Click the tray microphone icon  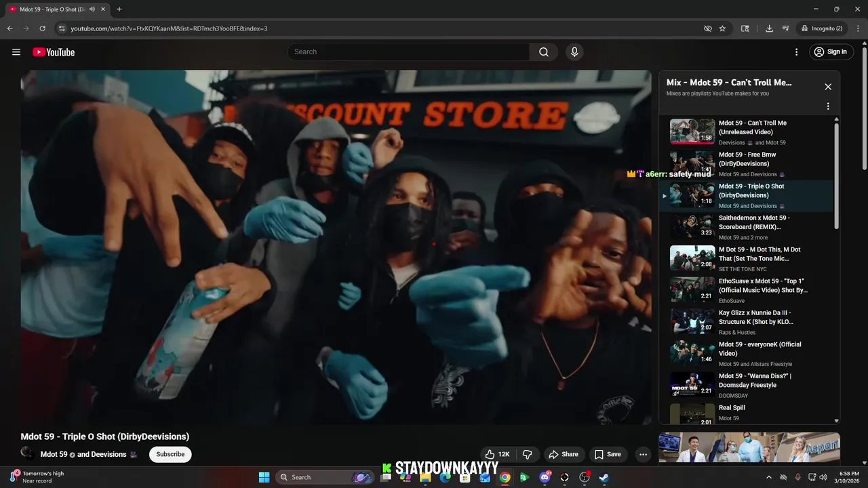pos(797,477)
